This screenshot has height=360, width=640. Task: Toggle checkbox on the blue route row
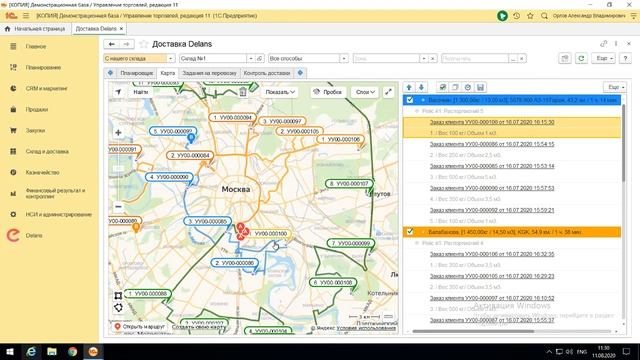[x=410, y=100]
